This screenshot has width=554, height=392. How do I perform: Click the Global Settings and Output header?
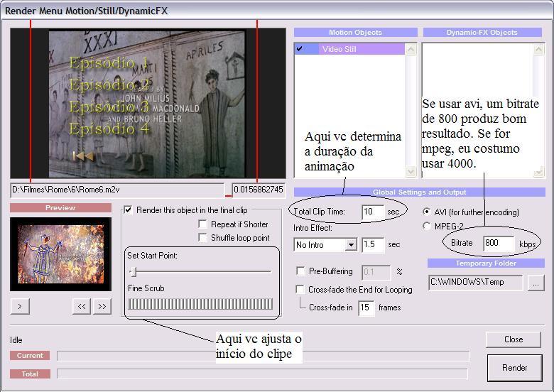(x=419, y=192)
